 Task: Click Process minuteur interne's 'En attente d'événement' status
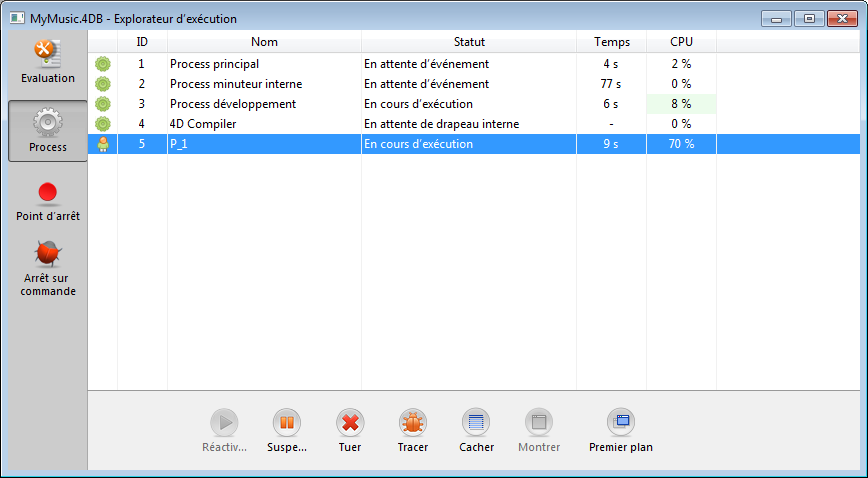(x=426, y=84)
